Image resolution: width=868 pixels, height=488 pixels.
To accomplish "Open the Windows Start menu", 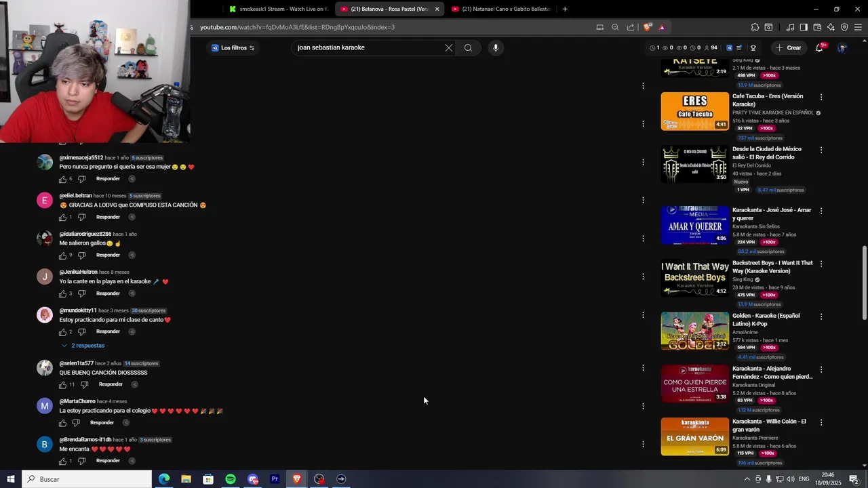I will 10,479.
